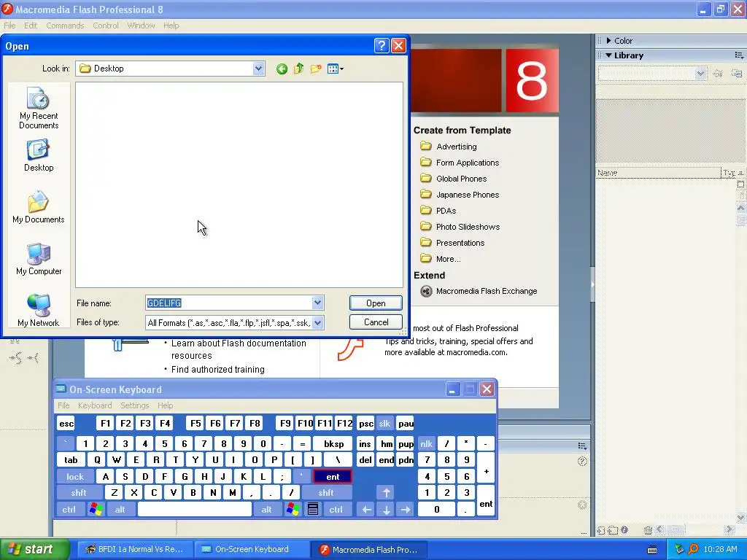Click the Library delete trash icon
This screenshot has width=747, height=560.
[648, 530]
